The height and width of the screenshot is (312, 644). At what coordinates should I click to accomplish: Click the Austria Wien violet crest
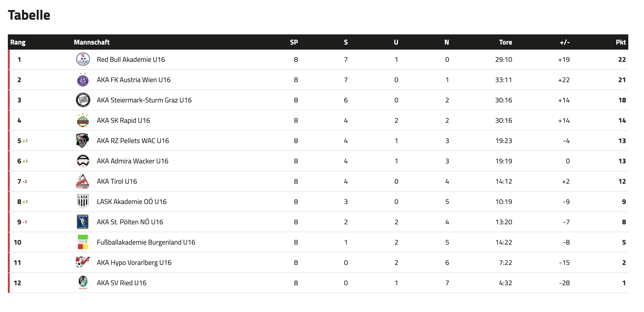tap(83, 80)
